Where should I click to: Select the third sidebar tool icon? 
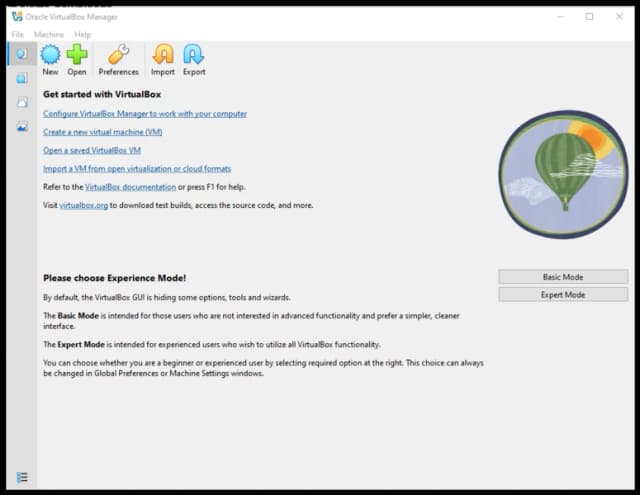pyautogui.click(x=22, y=102)
